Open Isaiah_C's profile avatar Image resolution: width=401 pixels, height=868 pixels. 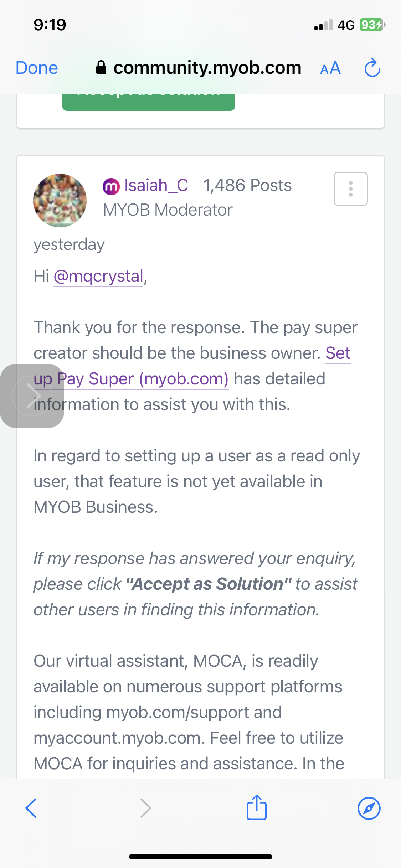pos(60,201)
